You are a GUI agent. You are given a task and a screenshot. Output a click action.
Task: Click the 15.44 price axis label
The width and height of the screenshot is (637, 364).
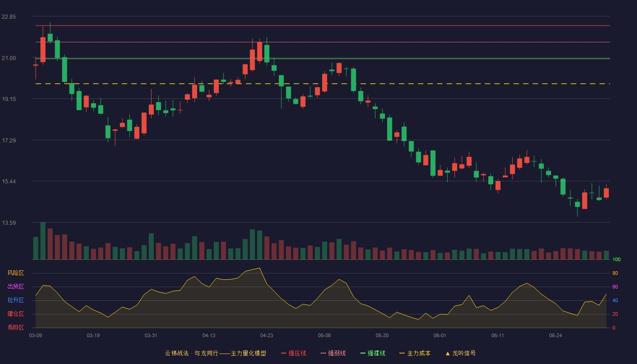point(9,182)
